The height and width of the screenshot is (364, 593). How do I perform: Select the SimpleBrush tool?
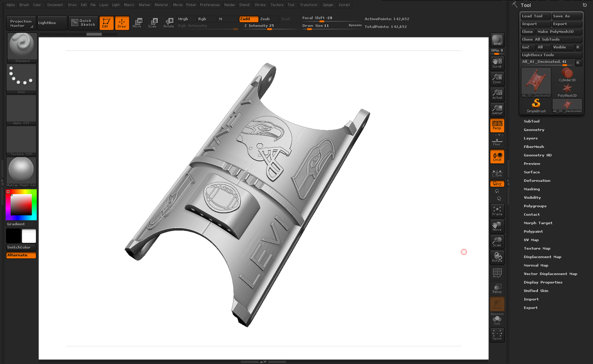(536, 105)
